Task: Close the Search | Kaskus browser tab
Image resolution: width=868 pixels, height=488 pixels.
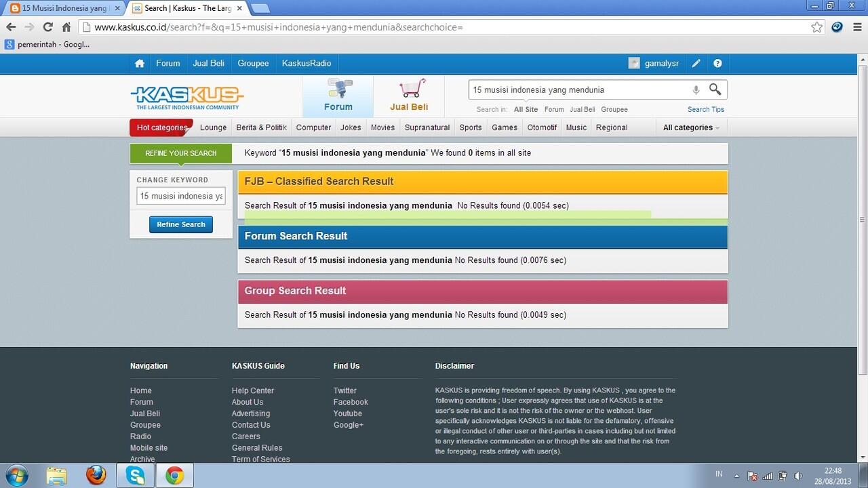Action: pos(239,8)
